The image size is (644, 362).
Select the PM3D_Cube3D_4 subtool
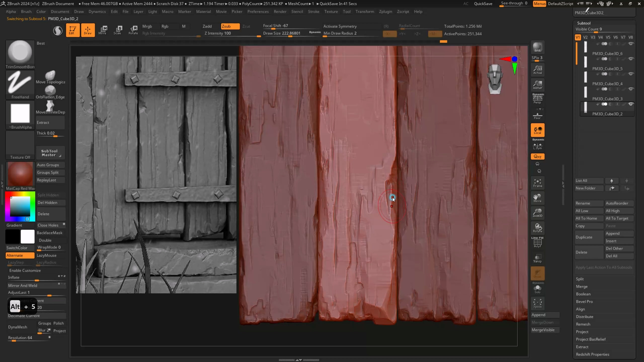click(x=607, y=84)
